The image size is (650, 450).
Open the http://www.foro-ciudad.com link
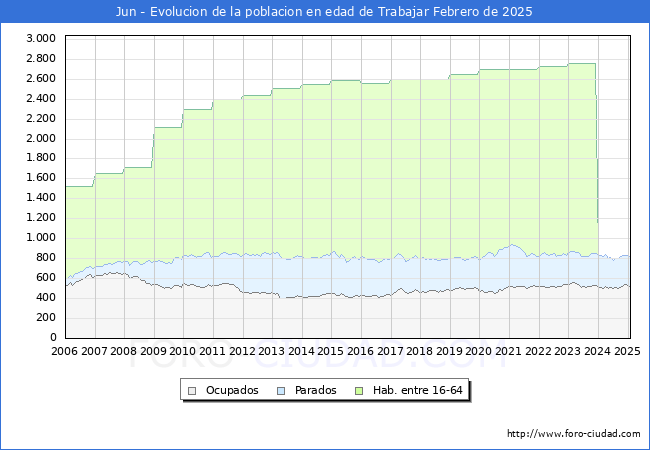click(574, 434)
